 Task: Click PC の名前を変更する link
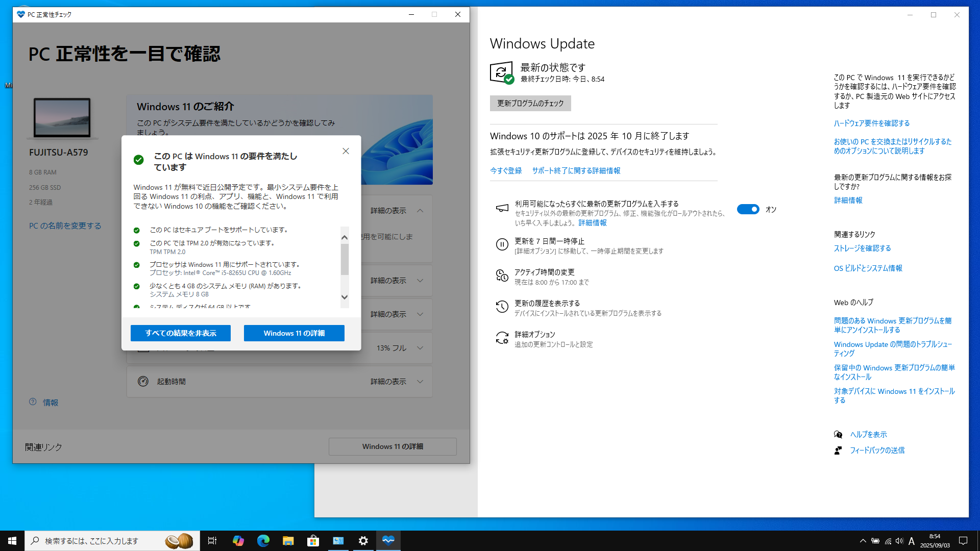(65, 226)
